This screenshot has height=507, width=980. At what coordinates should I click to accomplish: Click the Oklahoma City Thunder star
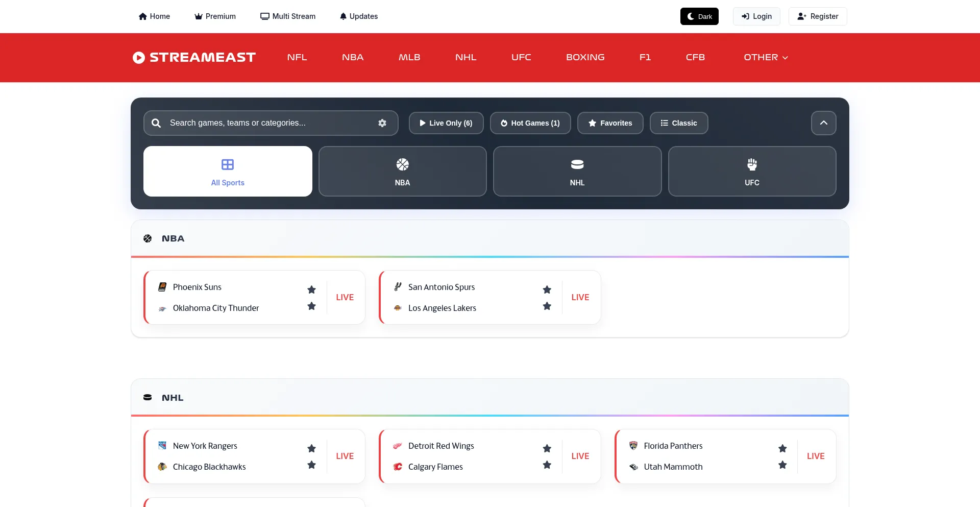pos(312,306)
